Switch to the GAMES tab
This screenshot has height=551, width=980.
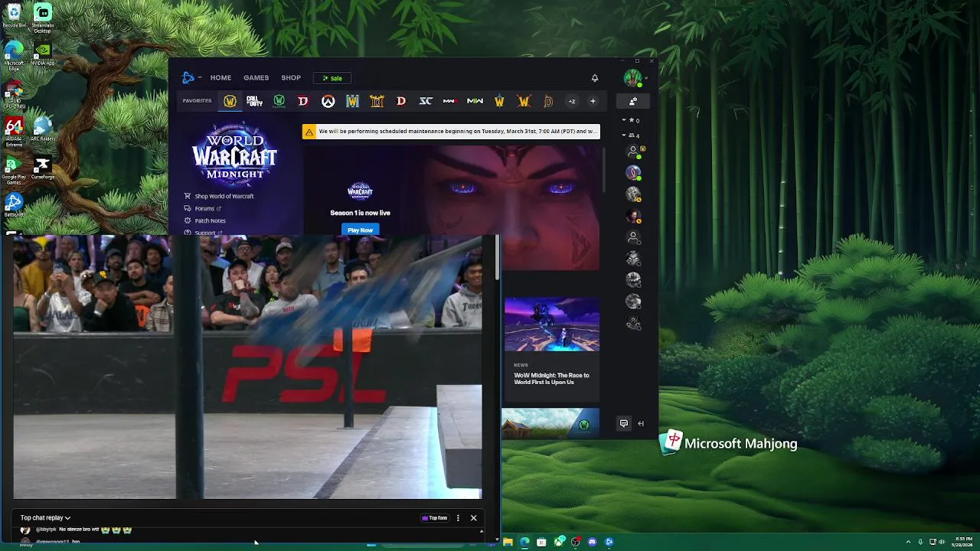(256, 78)
